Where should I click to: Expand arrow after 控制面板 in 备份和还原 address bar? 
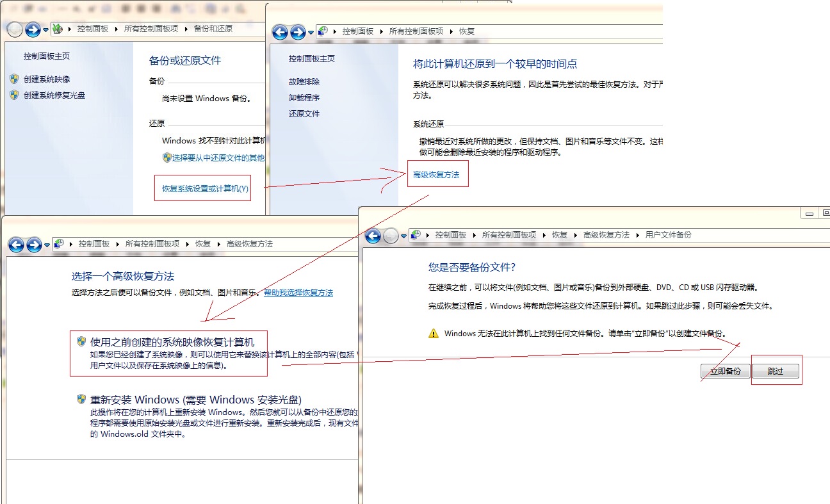tap(117, 29)
